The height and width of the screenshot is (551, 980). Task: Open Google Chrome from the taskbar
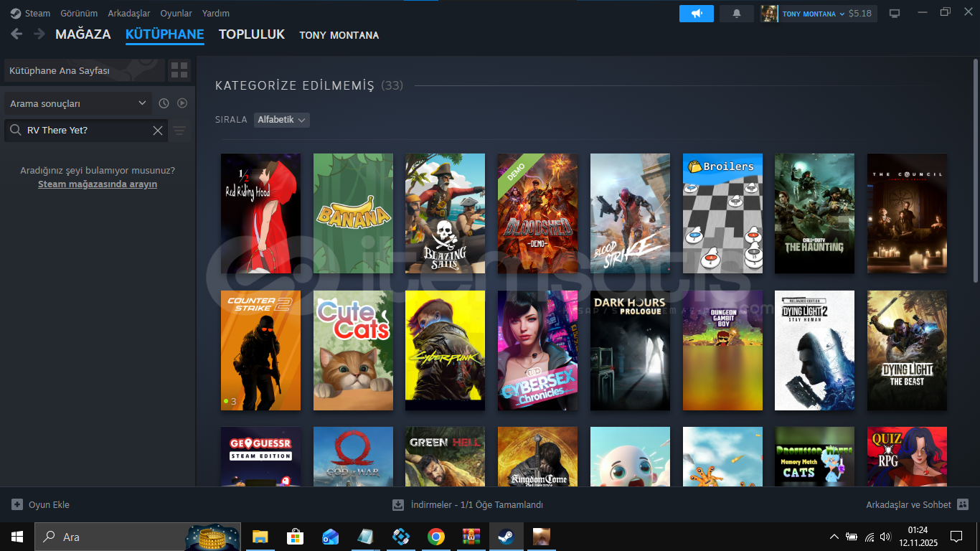point(435,537)
